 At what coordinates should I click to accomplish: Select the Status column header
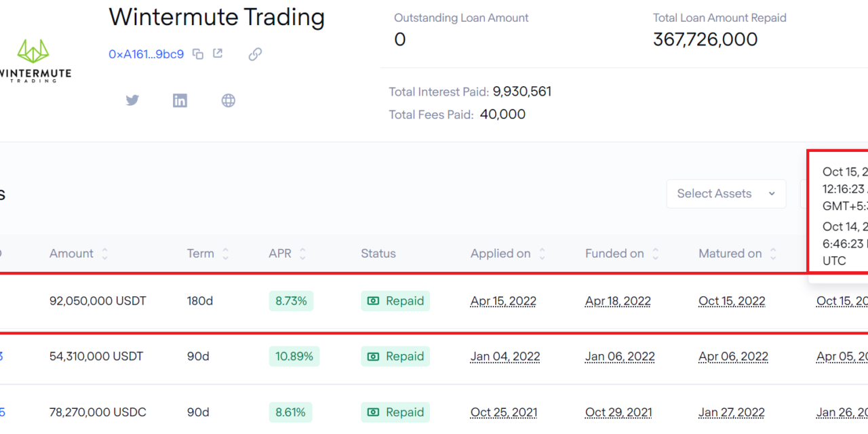378,253
